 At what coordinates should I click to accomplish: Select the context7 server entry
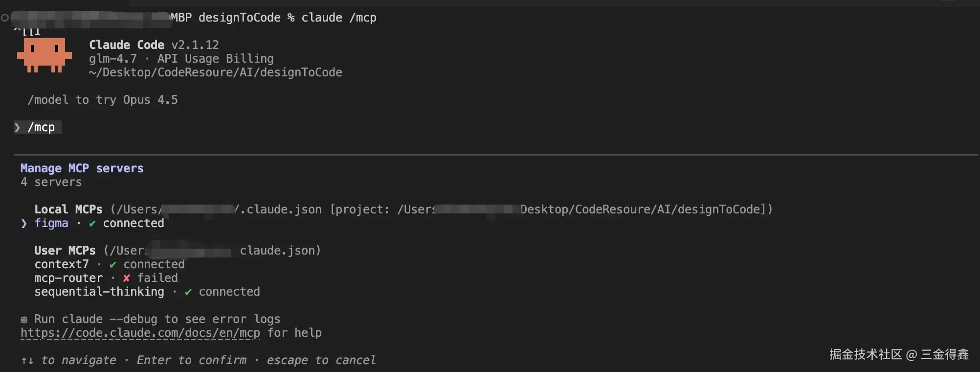coord(62,264)
